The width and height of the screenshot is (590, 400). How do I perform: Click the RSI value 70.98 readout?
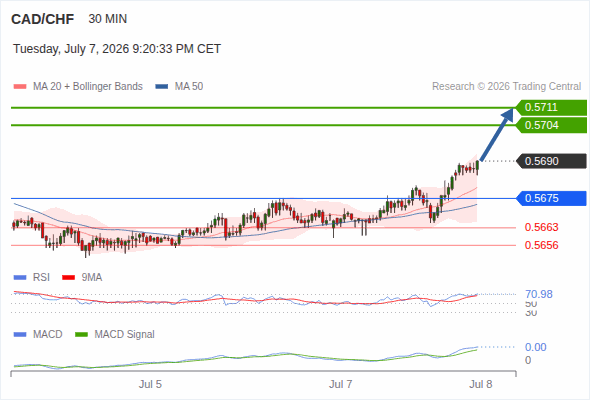pos(539,294)
